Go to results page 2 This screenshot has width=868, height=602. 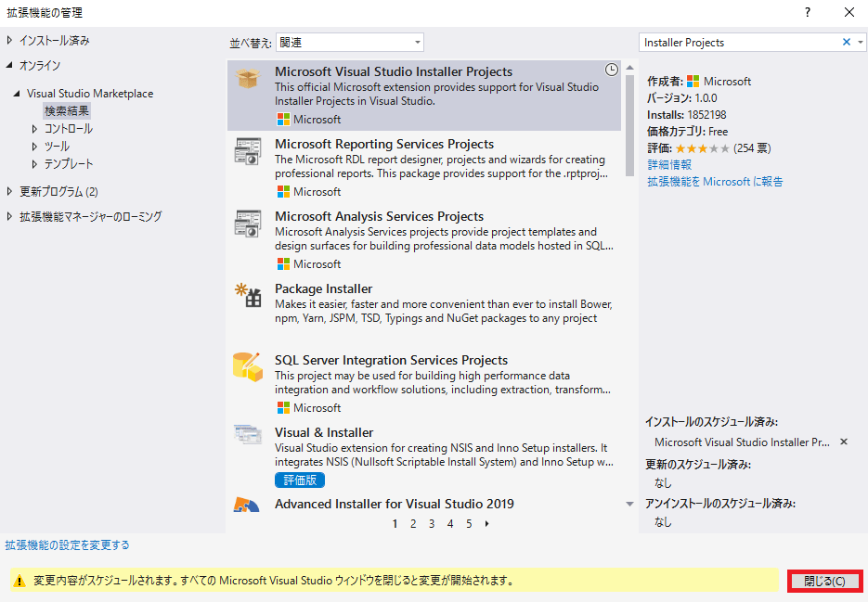coord(413,523)
